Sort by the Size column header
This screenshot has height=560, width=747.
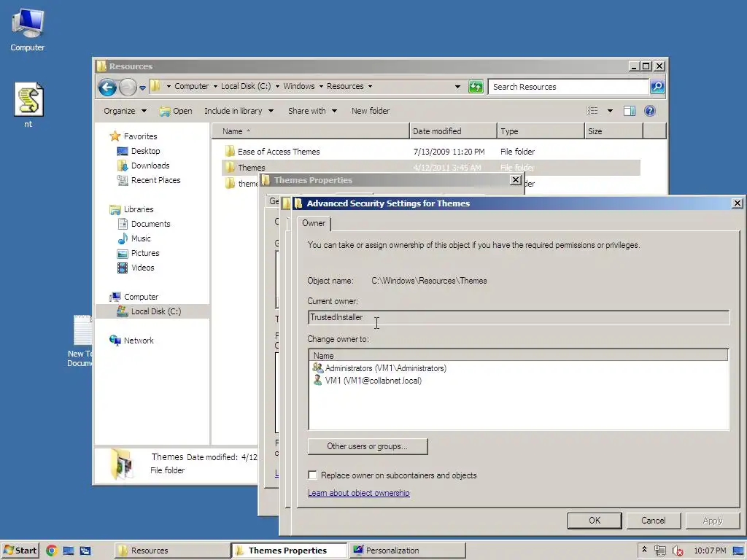[614, 131]
